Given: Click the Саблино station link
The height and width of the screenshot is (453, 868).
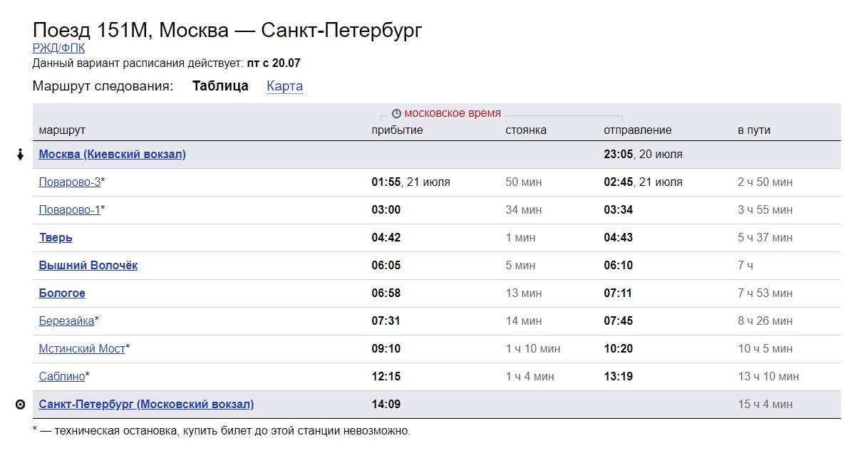Looking at the screenshot, I should (x=62, y=377).
